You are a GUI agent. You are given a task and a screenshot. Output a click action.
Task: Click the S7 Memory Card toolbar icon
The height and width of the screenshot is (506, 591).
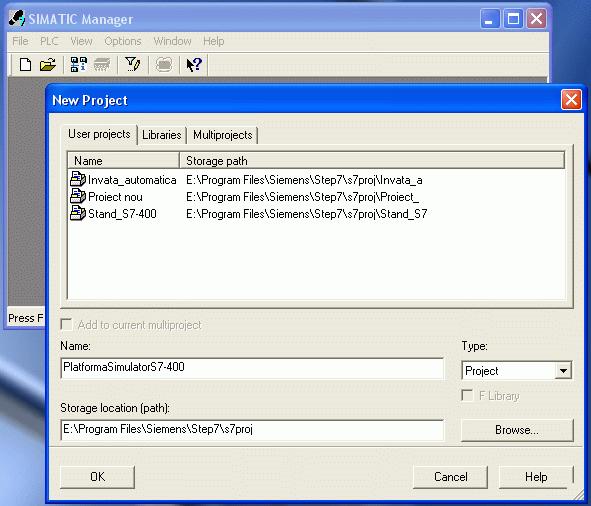pyautogui.click(x=102, y=65)
